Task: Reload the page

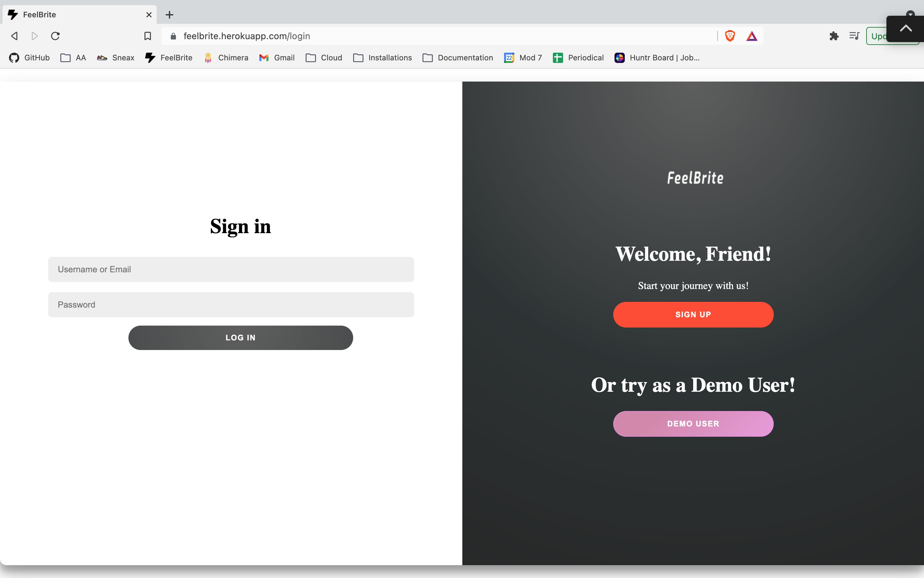Action: [x=56, y=36]
